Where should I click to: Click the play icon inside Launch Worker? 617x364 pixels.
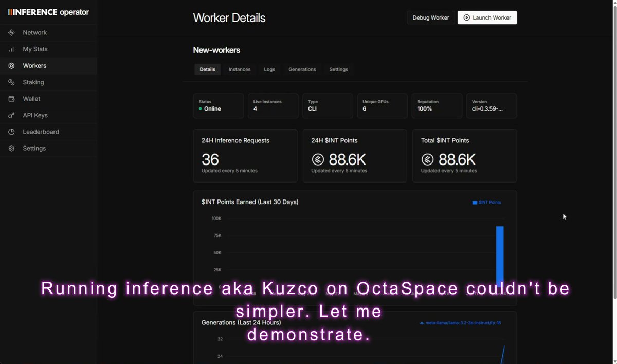pos(466,17)
